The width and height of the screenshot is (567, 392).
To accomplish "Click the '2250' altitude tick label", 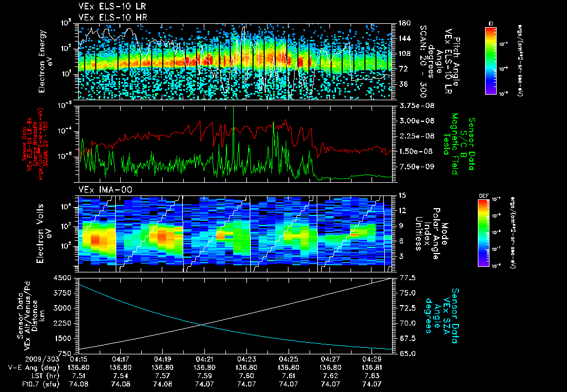I will coord(62,323).
